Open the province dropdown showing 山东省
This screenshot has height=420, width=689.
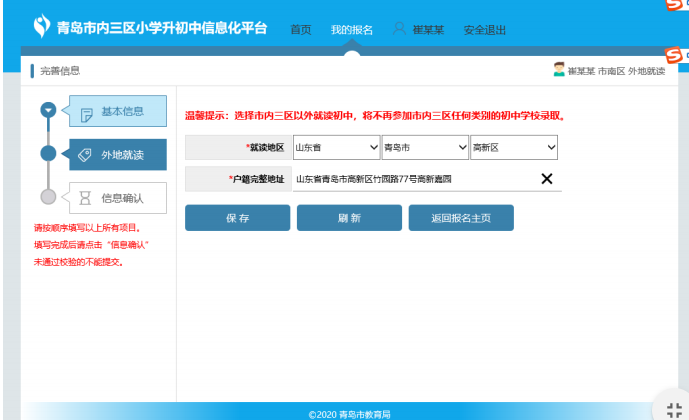[x=335, y=147]
